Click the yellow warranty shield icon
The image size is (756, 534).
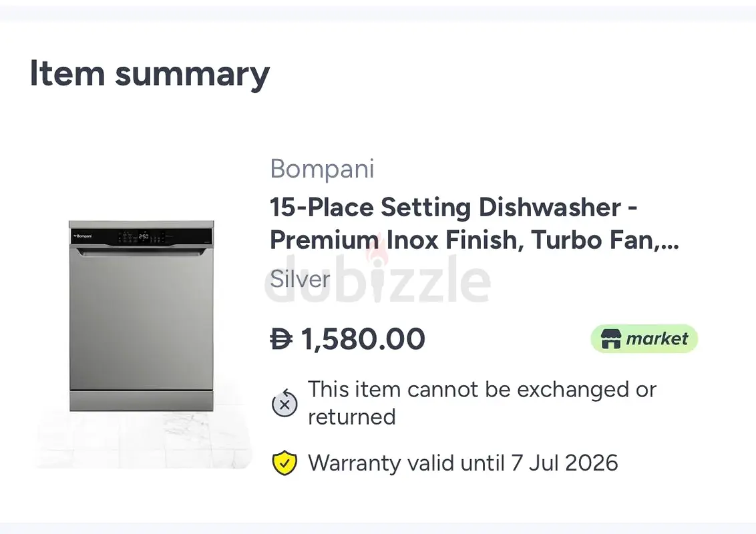tap(285, 463)
